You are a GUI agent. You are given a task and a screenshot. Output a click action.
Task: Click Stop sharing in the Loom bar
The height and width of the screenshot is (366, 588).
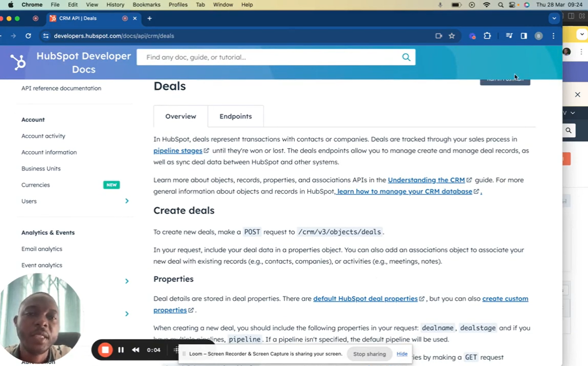pos(369,354)
